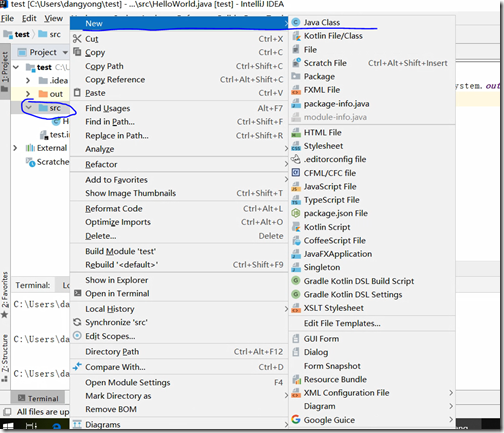
Task: Select JavaFXApplication template entry
Action: pos(372,254)
